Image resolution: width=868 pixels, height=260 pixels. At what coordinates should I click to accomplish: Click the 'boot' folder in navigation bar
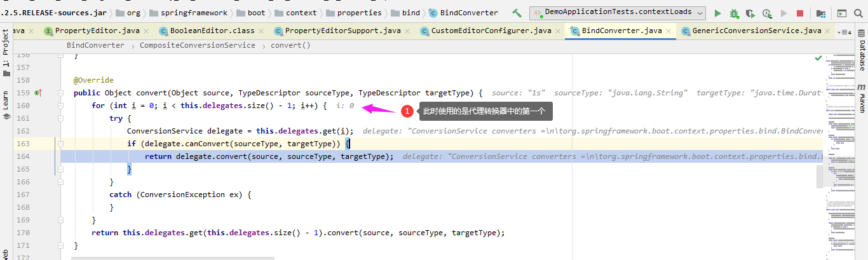click(x=250, y=13)
